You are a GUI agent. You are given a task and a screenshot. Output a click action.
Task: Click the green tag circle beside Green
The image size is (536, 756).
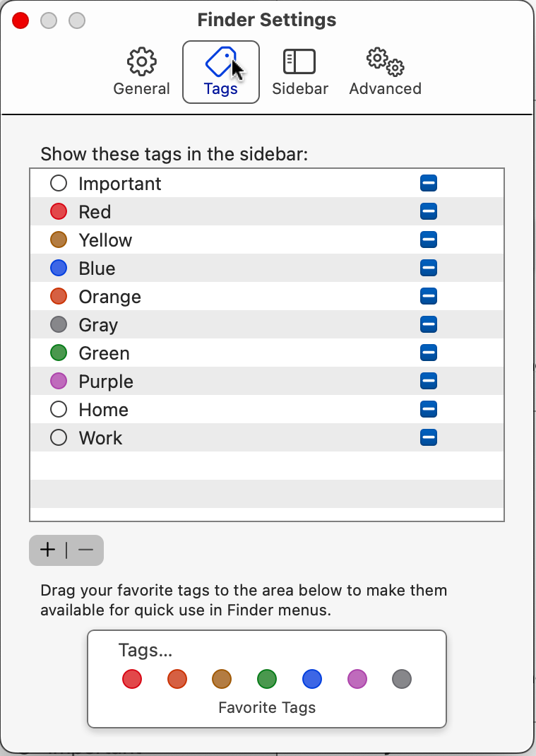tap(59, 353)
